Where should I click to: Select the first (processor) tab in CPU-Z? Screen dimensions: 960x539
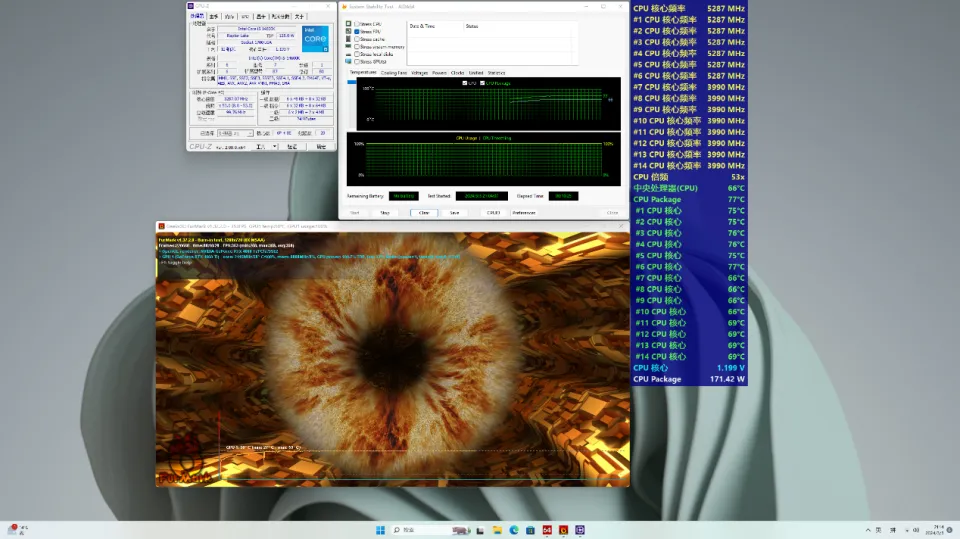(197, 17)
